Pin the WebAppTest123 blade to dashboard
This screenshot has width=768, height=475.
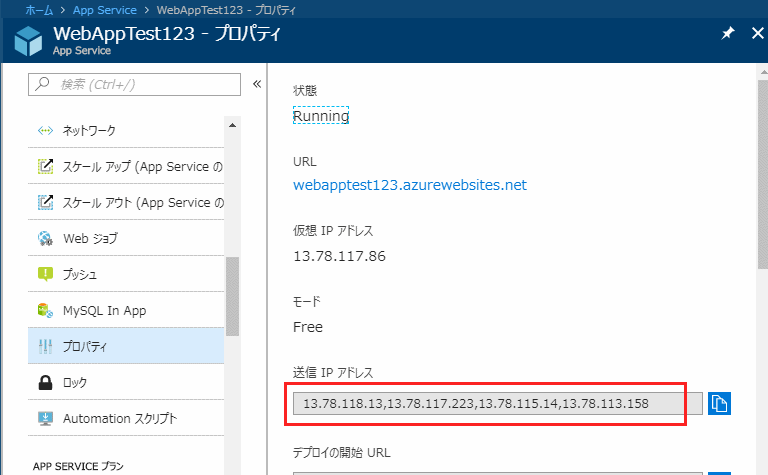(x=728, y=33)
